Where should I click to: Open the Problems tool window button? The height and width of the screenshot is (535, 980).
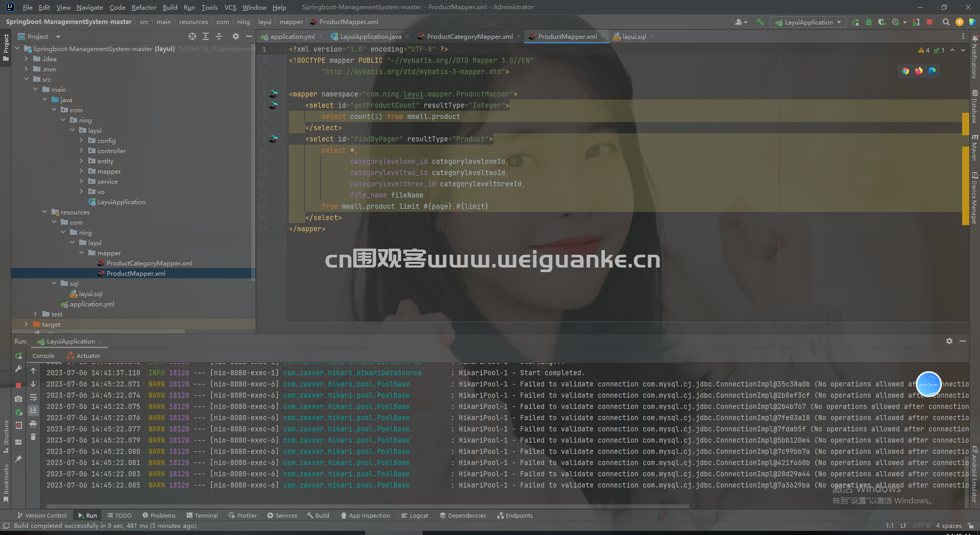coord(159,516)
